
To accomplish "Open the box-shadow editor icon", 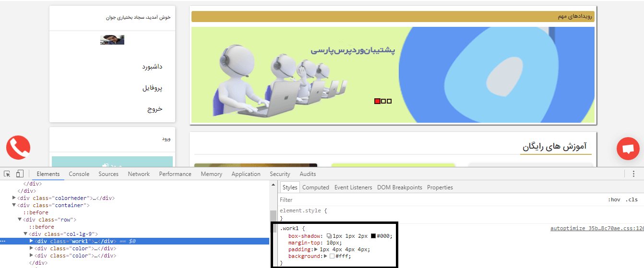I will coord(329,236).
